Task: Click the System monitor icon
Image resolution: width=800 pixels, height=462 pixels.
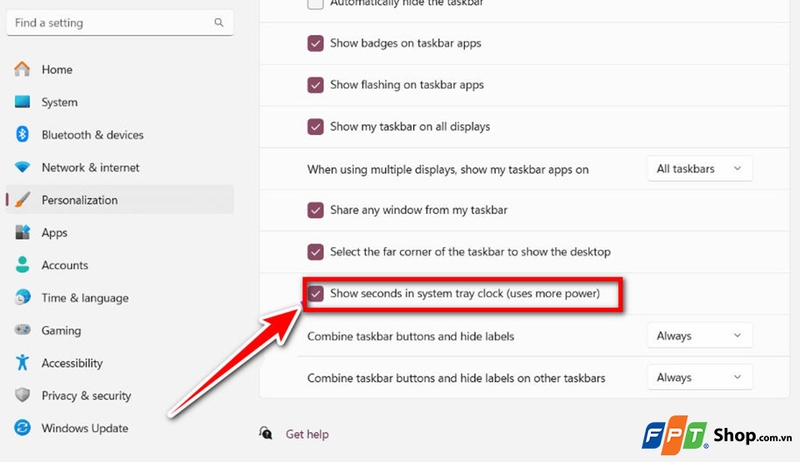Action: pos(22,101)
